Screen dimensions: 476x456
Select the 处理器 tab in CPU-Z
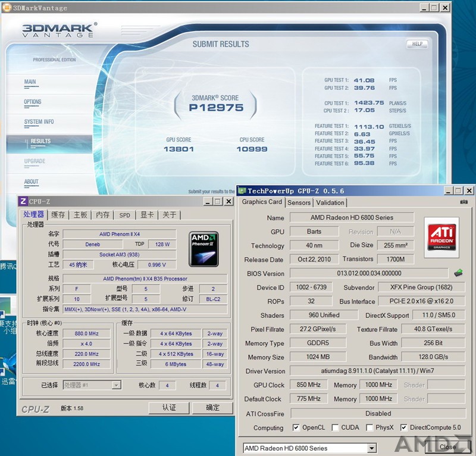34,214
